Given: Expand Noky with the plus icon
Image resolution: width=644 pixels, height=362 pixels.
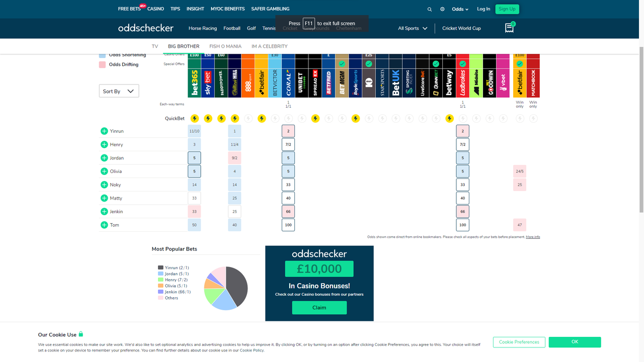Looking at the screenshot, I should click(104, 185).
